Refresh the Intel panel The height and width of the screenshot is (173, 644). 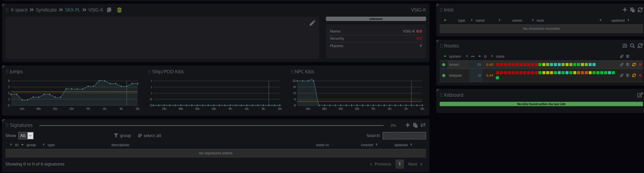(640, 10)
